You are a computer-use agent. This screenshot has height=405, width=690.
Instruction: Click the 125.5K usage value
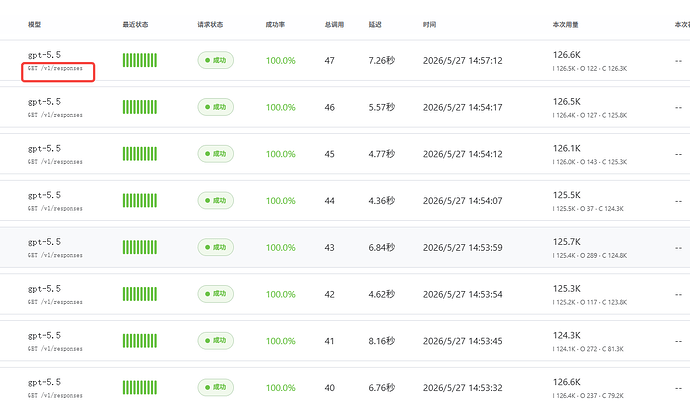pos(567,195)
